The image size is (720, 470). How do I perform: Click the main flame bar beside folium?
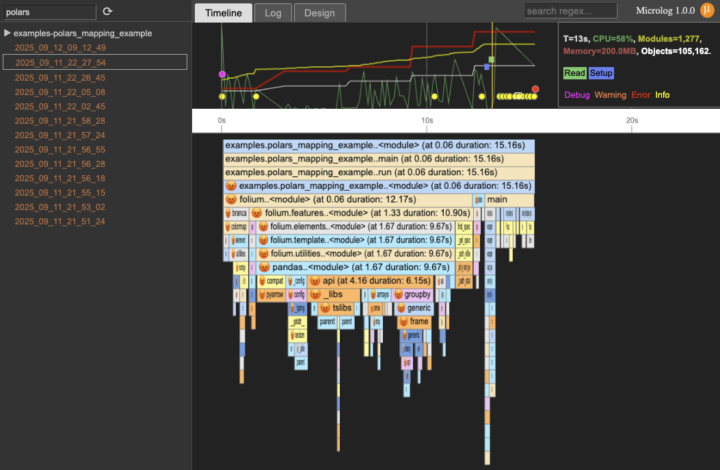click(x=509, y=200)
